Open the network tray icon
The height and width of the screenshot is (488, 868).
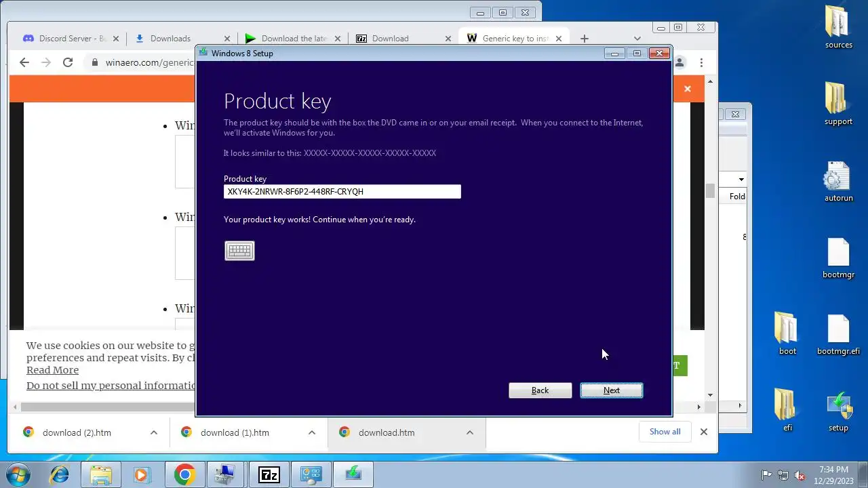tap(783, 475)
